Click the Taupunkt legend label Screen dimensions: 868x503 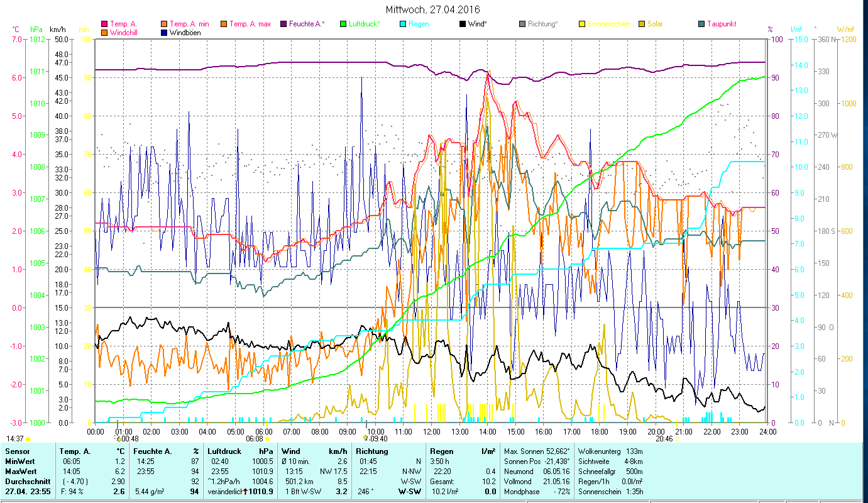tap(722, 24)
